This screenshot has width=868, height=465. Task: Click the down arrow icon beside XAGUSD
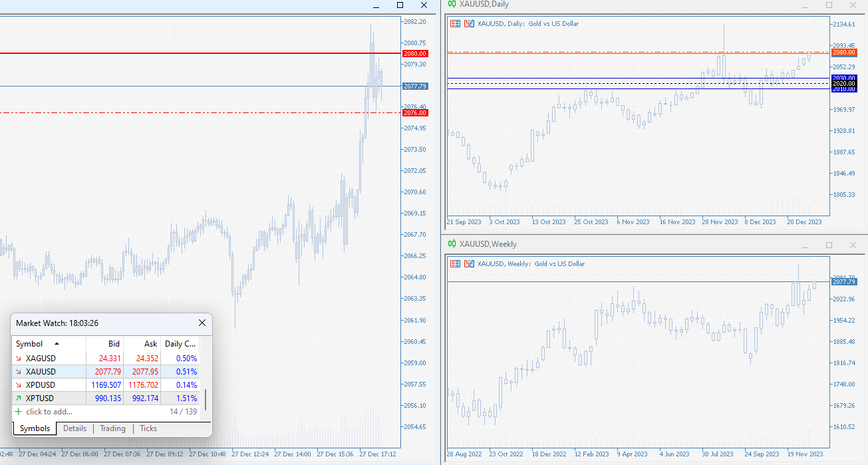[x=19, y=359]
